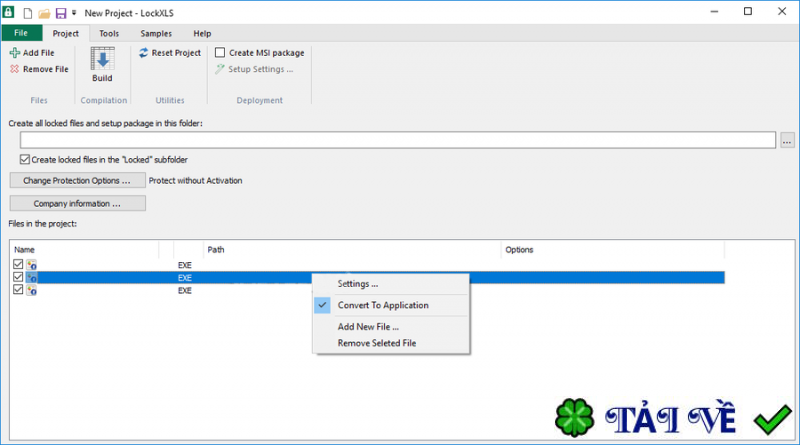Click the third row's file icon

coord(32,290)
